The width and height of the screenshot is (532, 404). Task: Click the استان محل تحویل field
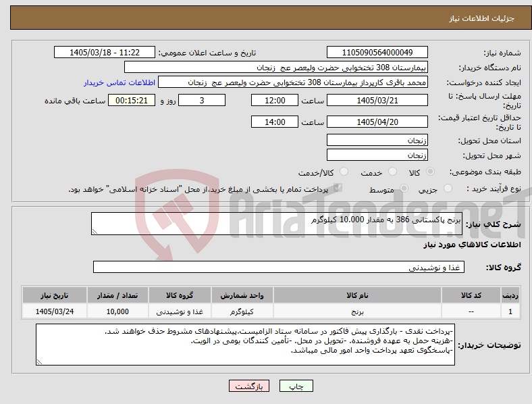[x=377, y=140]
